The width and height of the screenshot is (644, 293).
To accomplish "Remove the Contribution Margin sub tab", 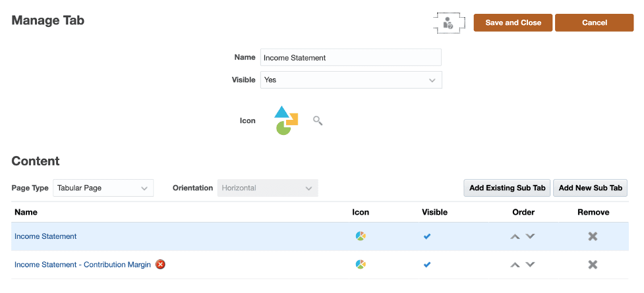I will (593, 264).
